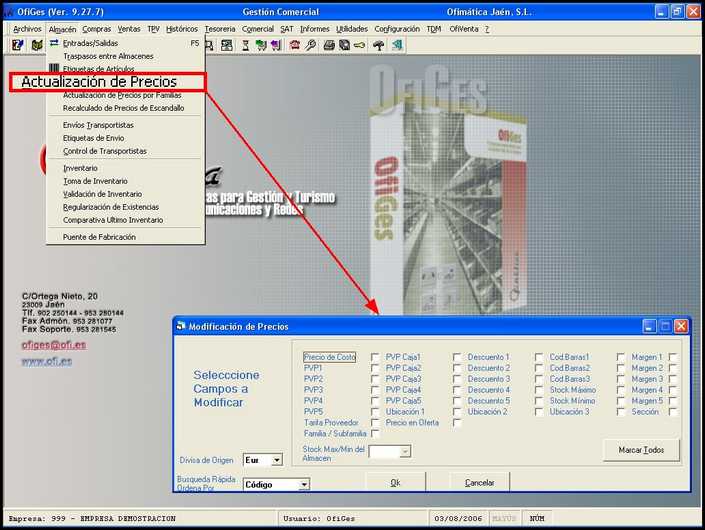705x530 pixels.
Task: Click the Seleccione Campos a Modificar label
Action: click(226, 388)
